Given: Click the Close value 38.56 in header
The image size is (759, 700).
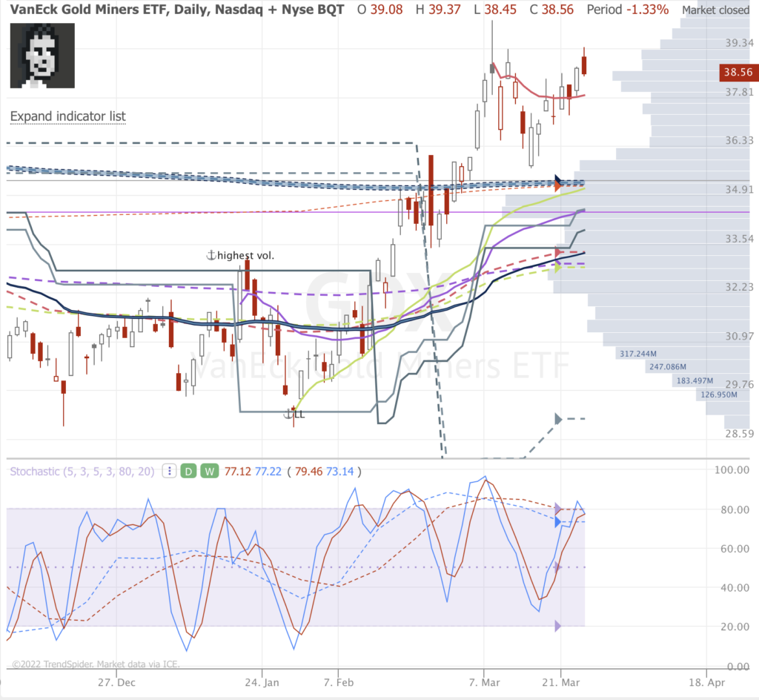Looking at the screenshot, I should [x=557, y=9].
